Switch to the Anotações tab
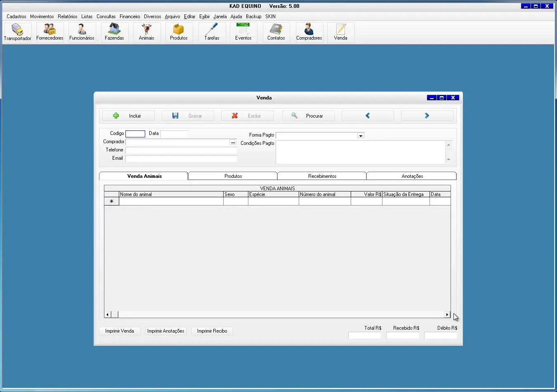Image resolution: width=557 pixels, height=392 pixels. (412, 176)
